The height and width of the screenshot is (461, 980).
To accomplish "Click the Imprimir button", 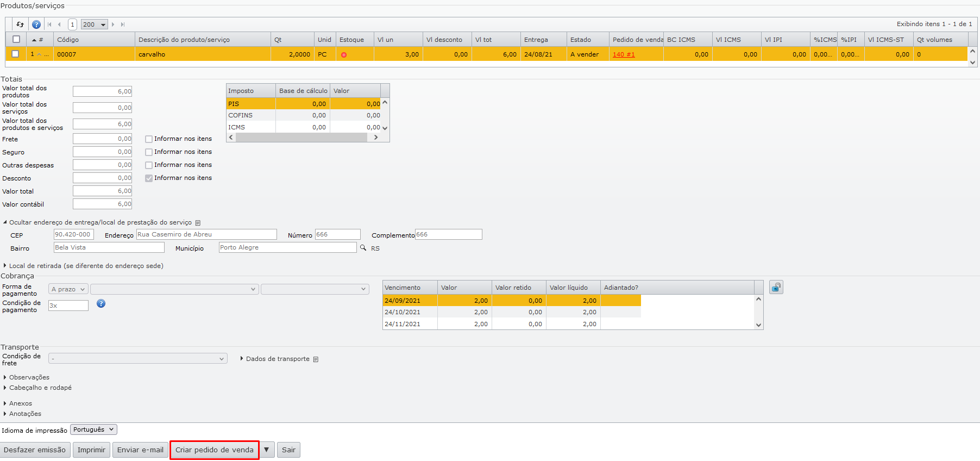I will pyautogui.click(x=91, y=450).
